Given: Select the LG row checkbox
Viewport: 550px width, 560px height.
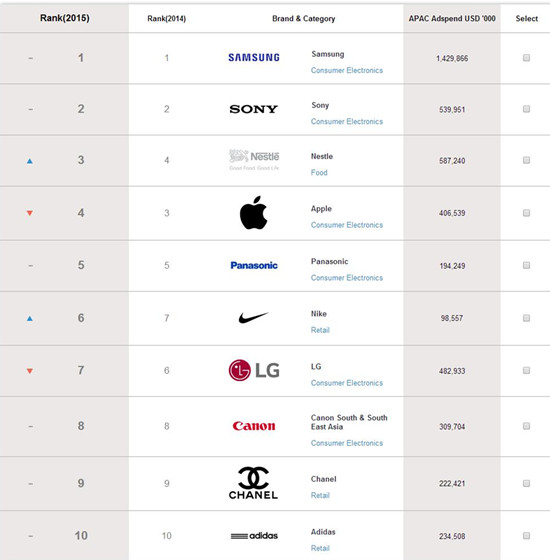Looking at the screenshot, I should click(526, 370).
